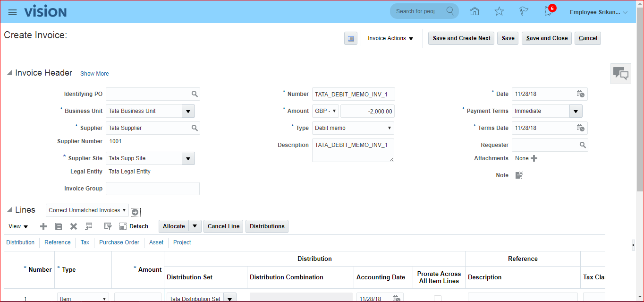Open the Note edit icon
Screen dimensions: 644x302
point(519,175)
